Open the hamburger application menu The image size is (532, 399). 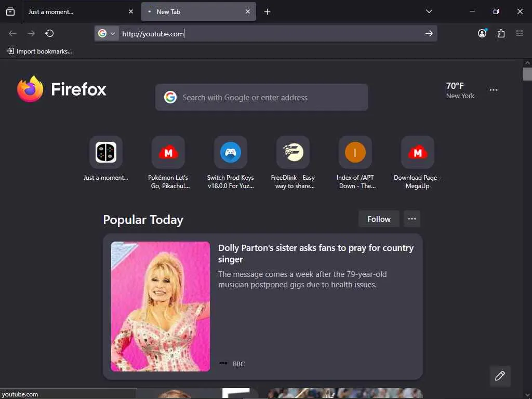pos(520,33)
